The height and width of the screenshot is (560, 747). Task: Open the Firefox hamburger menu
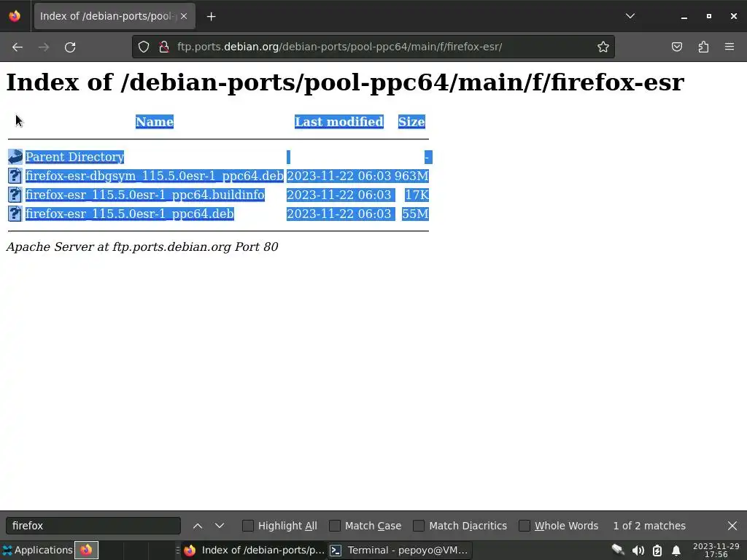point(729,47)
